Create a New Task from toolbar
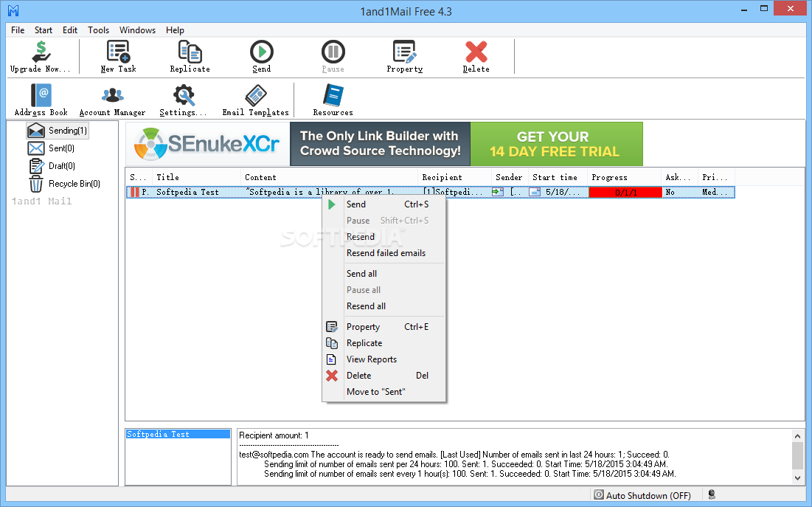The image size is (812, 507). [119, 57]
